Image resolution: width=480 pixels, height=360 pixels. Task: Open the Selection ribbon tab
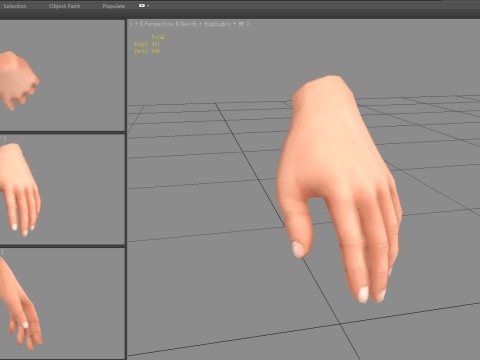15,6
